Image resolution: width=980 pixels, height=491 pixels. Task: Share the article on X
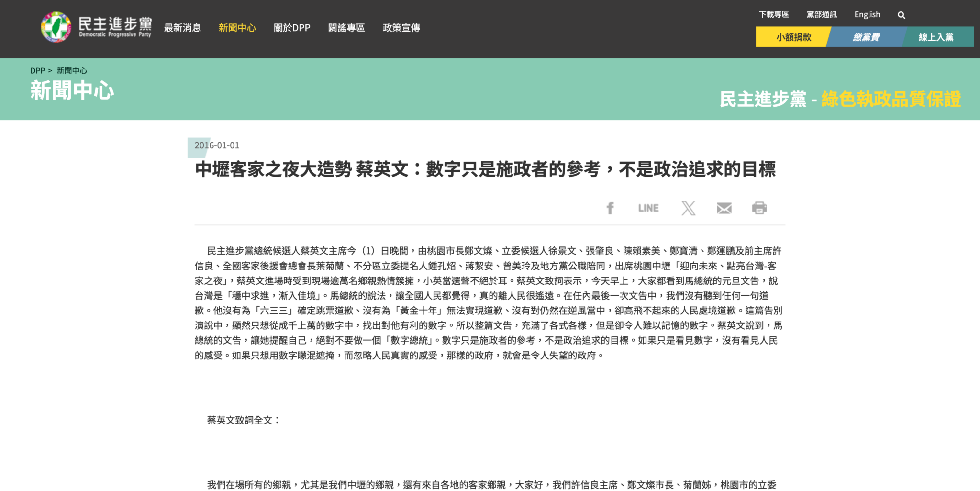click(x=688, y=208)
